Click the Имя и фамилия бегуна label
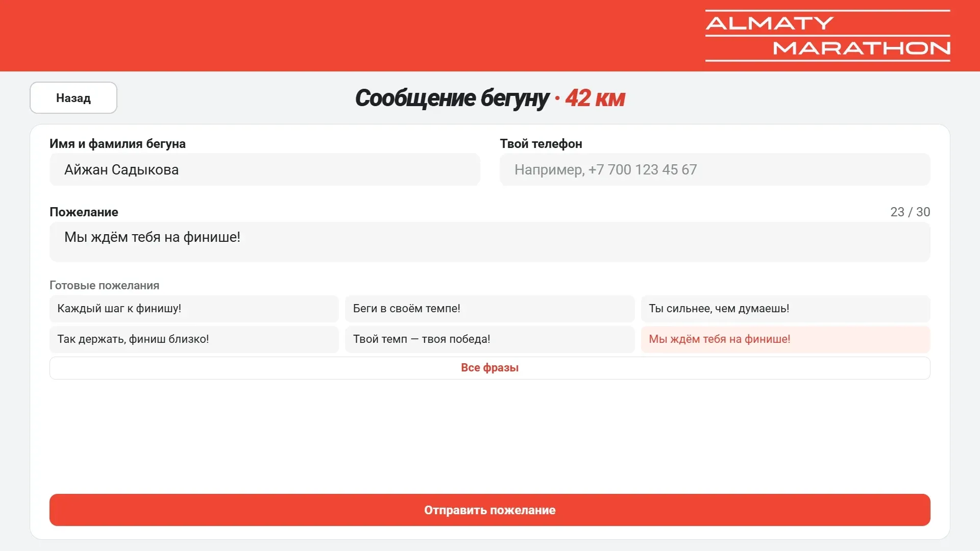980x551 pixels. coord(117,144)
